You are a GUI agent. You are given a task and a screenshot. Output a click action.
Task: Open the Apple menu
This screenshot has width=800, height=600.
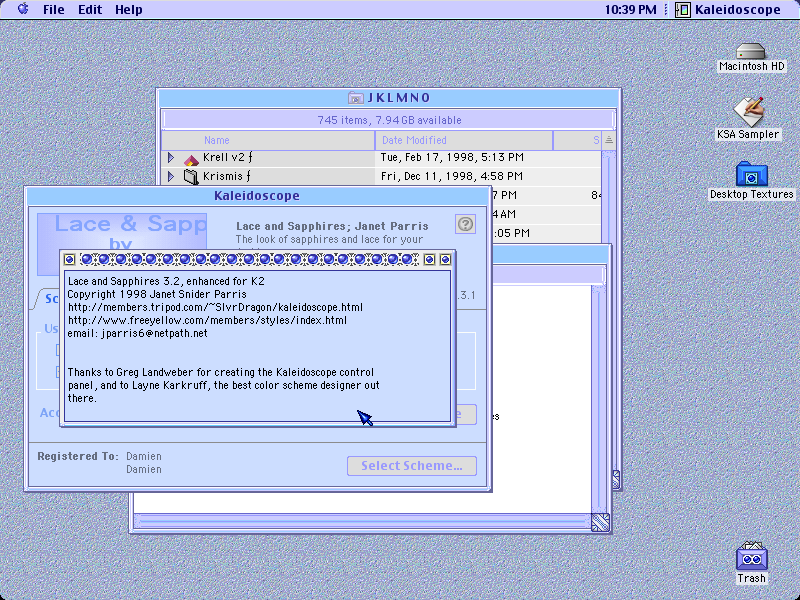[x=23, y=9]
